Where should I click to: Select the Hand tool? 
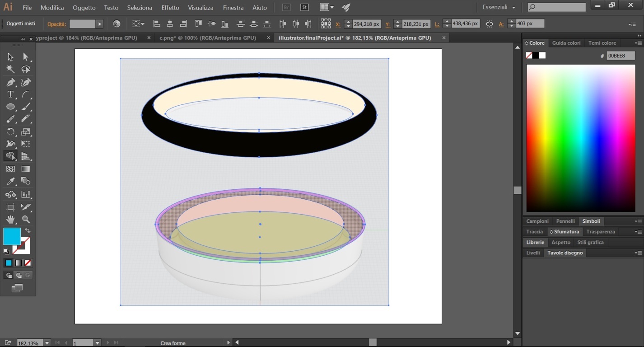pos(10,219)
